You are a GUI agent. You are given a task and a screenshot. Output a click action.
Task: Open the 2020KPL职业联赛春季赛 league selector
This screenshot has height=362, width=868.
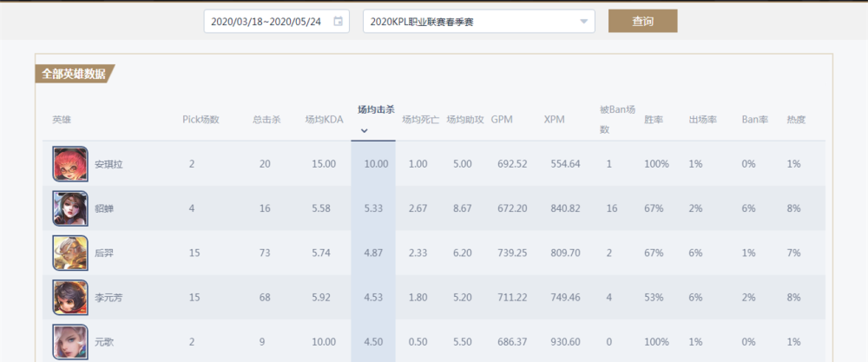point(479,22)
